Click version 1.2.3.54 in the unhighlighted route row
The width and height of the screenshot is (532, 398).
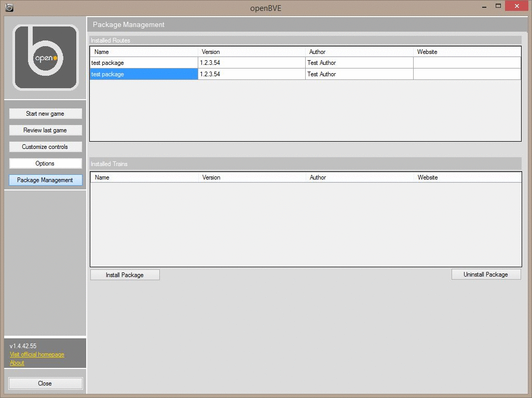[251, 63]
